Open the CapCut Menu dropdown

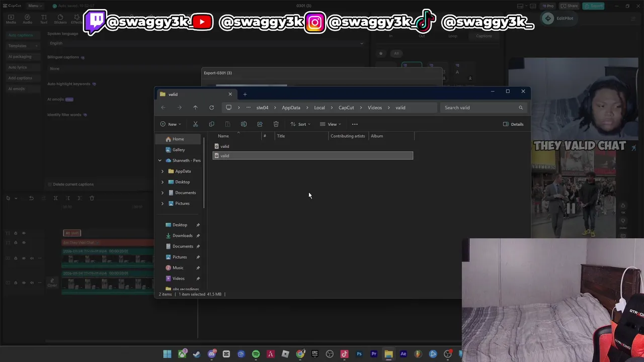(34, 6)
